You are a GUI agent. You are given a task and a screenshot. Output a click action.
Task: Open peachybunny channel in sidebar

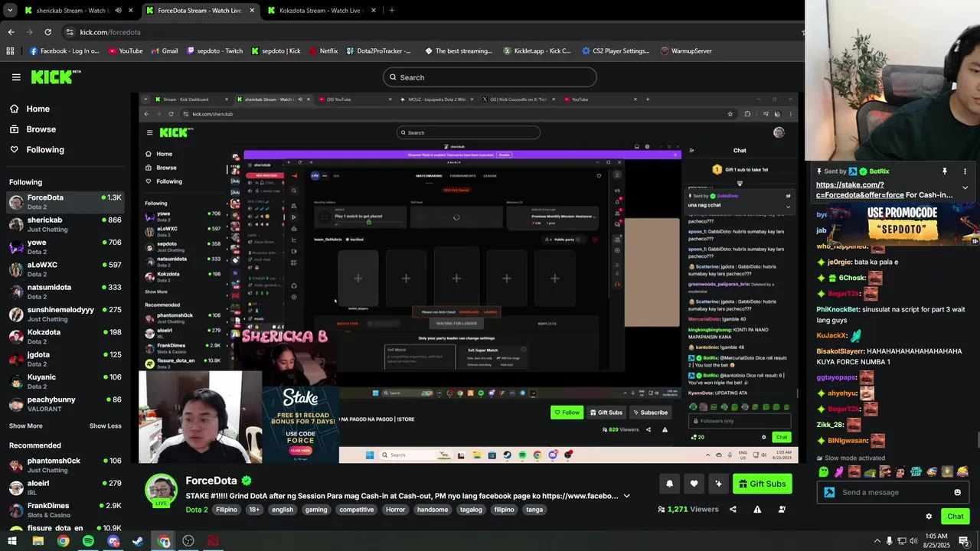[x=64, y=403]
